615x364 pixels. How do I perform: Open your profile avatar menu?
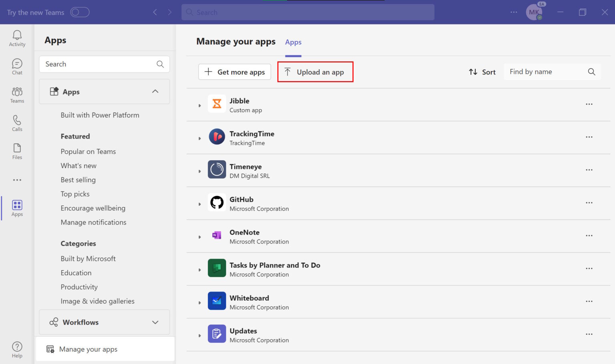point(534,12)
